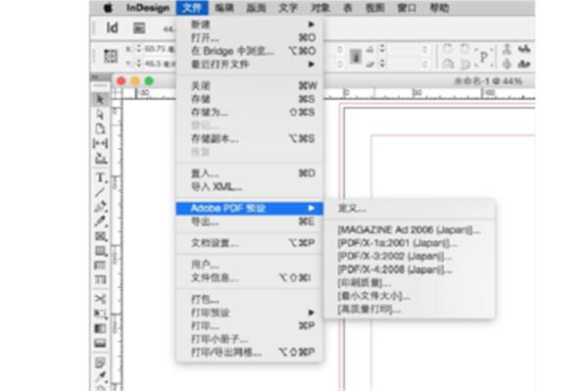Image resolution: width=588 pixels, height=392 pixels.
Task: Choose 打开... from the File menu
Action: coord(249,37)
